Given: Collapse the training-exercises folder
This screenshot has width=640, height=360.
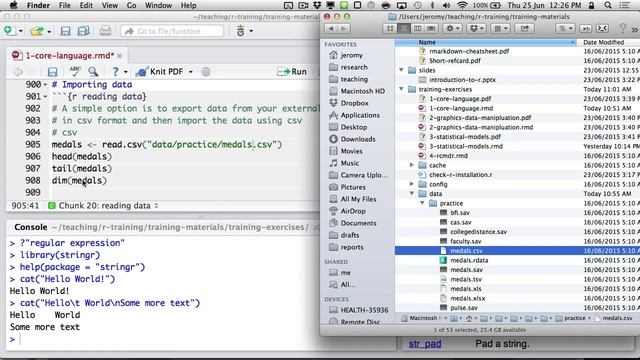Looking at the screenshot, I should point(401,89).
